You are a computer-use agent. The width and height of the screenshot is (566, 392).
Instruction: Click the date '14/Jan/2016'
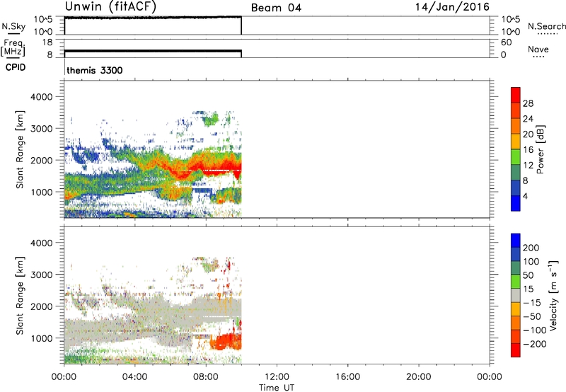point(452,7)
